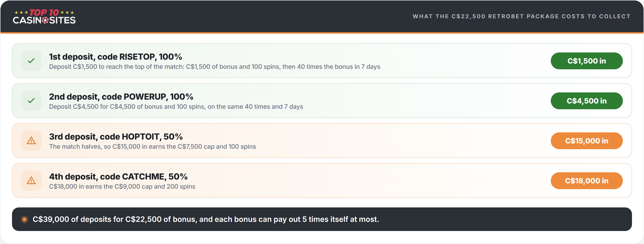Click the warning triangle on 4th deposit row

pos(31,180)
